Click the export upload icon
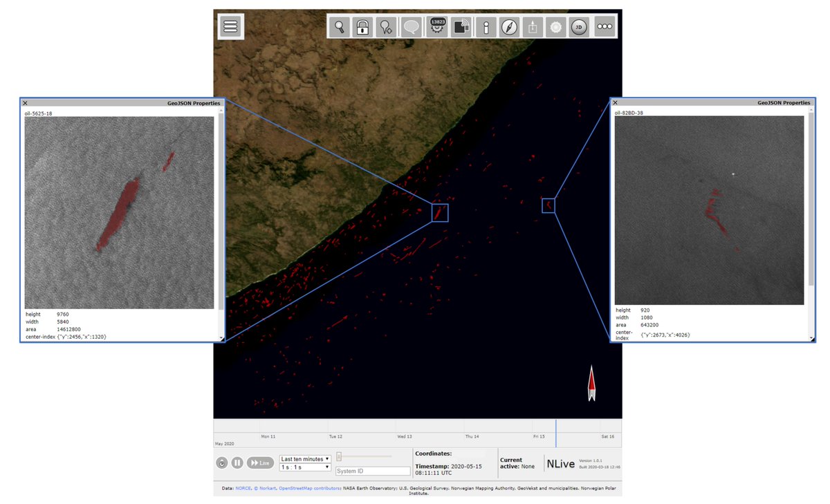Screen dimensions: 830x504 point(533,26)
